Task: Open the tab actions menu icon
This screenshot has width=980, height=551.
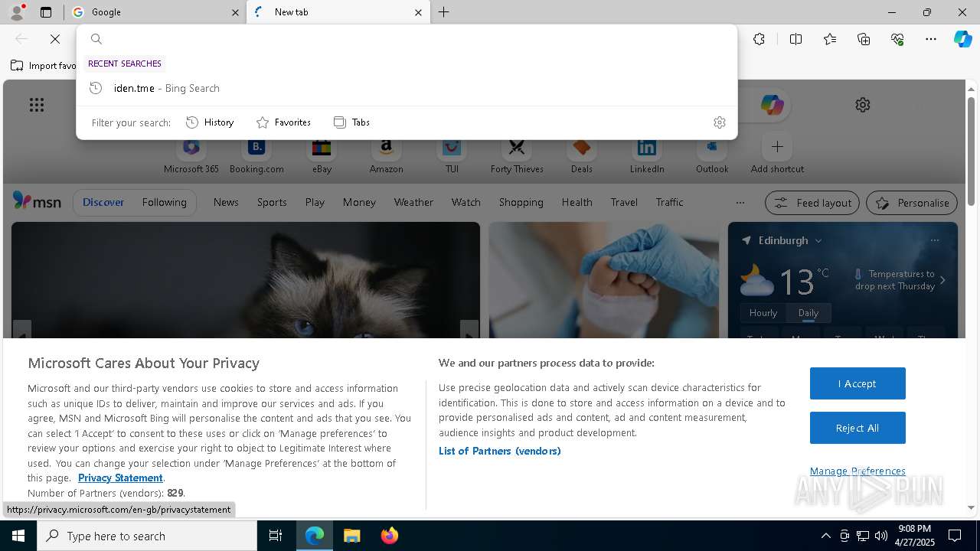Action: pos(46,12)
